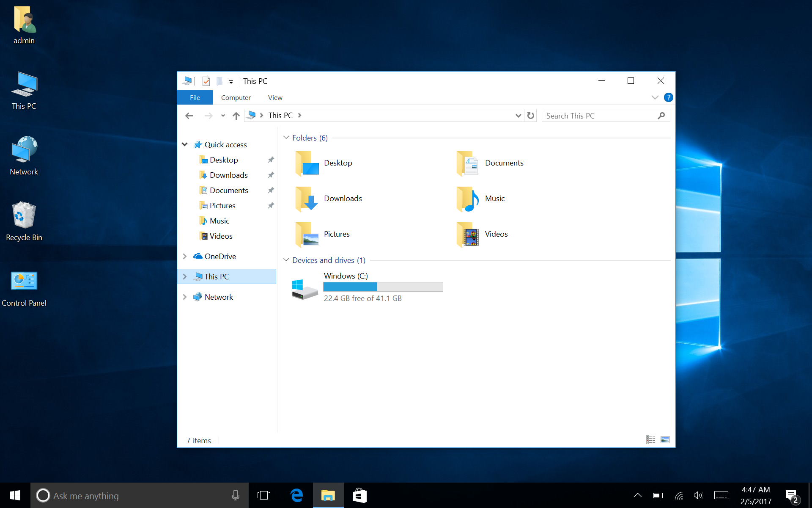Open Task View on the taskbar

click(264, 495)
